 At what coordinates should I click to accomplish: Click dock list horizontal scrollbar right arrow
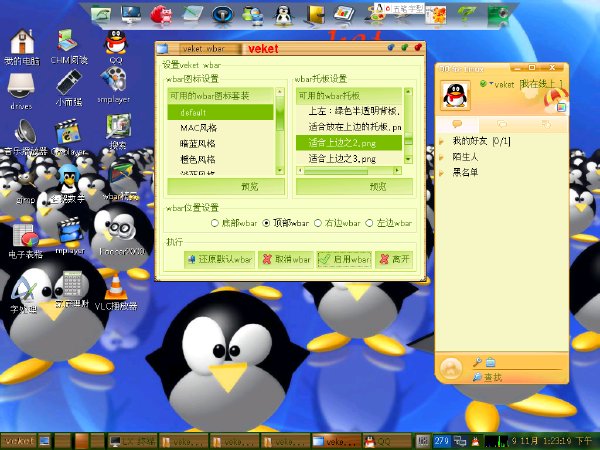click(x=398, y=171)
